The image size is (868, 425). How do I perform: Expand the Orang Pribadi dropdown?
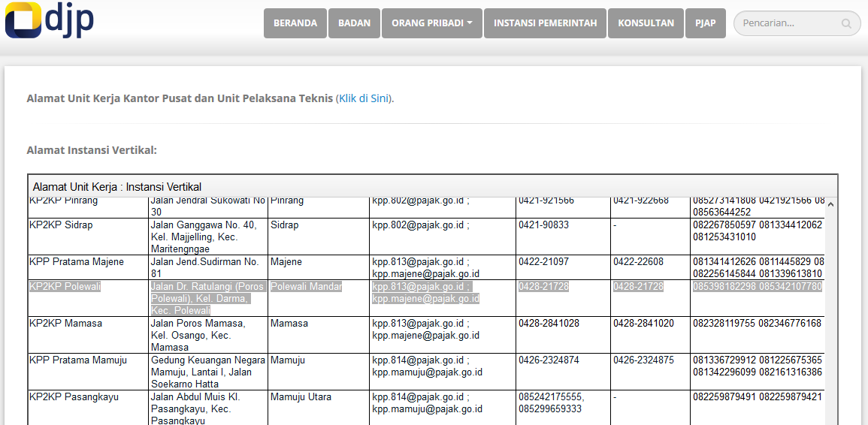(x=431, y=23)
